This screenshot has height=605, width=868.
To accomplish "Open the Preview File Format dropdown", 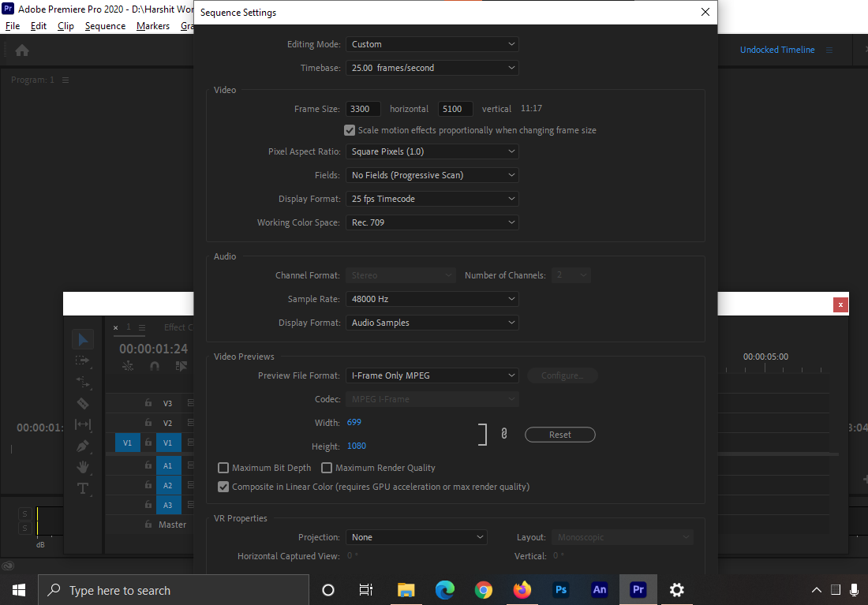I will (432, 375).
